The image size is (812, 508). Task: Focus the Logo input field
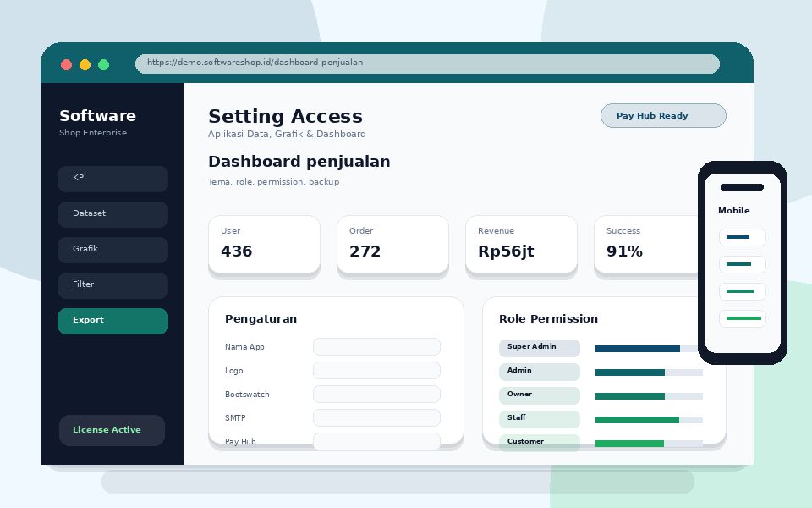(376, 371)
